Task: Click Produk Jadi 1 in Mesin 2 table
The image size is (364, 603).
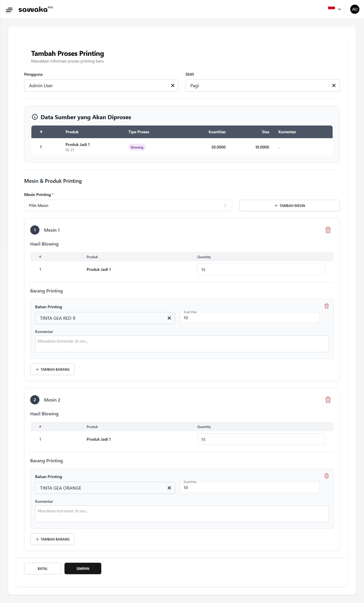Action: (99, 439)
